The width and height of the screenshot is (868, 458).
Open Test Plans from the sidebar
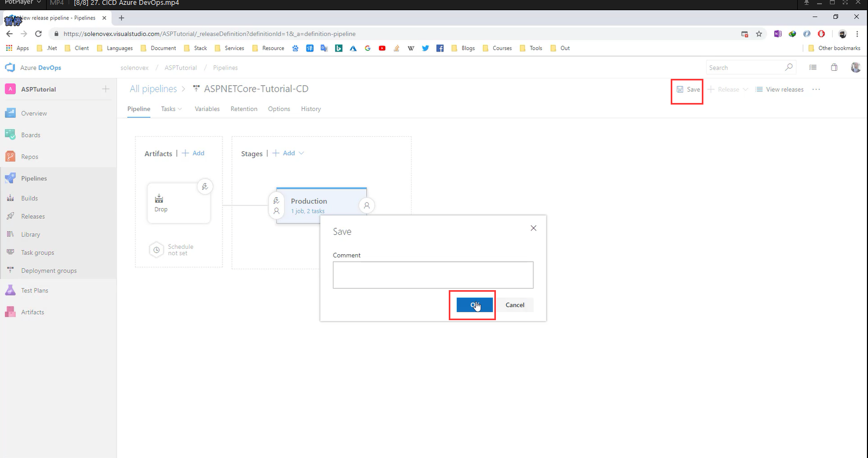pos(34,291)
